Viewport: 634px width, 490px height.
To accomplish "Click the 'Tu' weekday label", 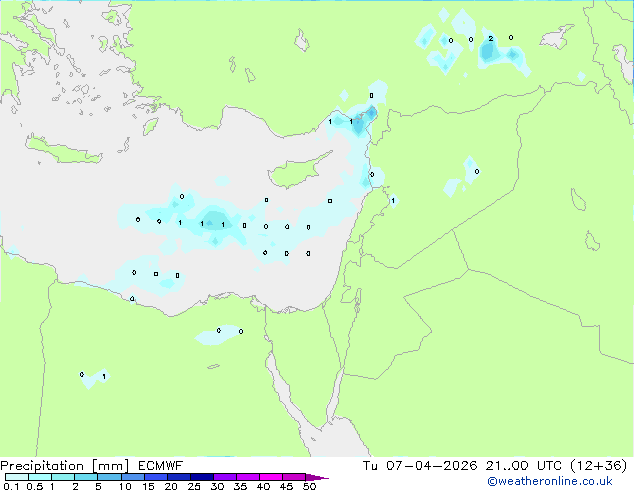I will (x=370, y=465).
